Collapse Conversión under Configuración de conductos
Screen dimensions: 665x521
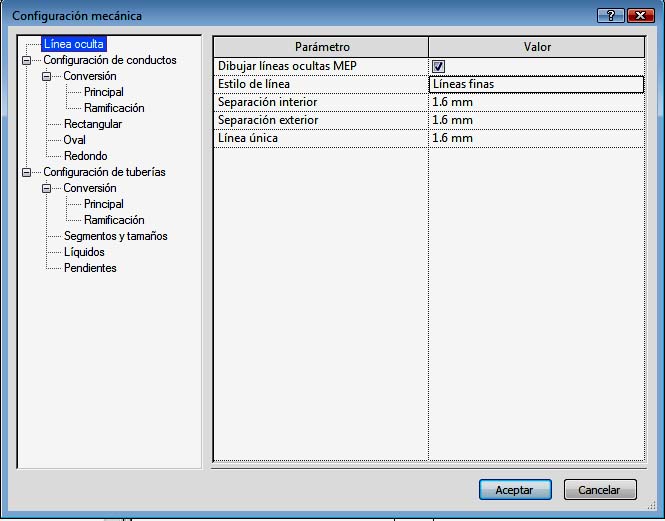click(46, 76)
